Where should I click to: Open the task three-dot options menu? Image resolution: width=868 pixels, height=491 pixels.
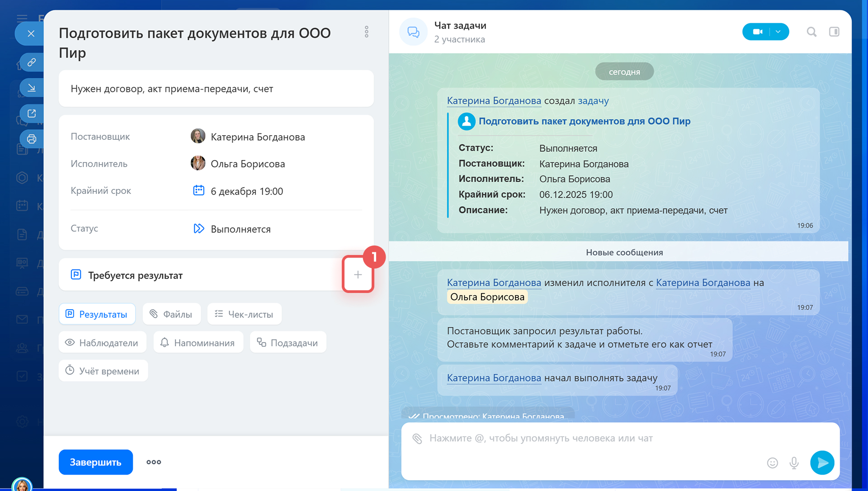pos(366,32)
